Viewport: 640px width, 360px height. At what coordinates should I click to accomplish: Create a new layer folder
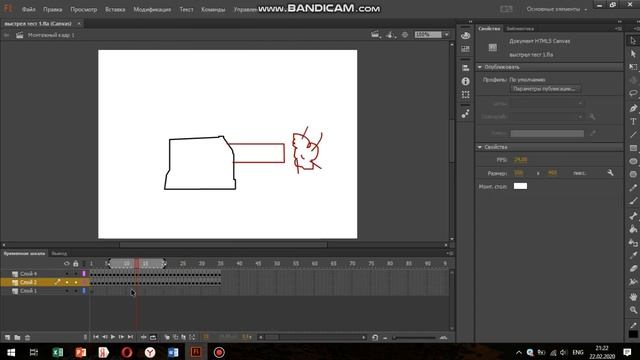(17, 338)
